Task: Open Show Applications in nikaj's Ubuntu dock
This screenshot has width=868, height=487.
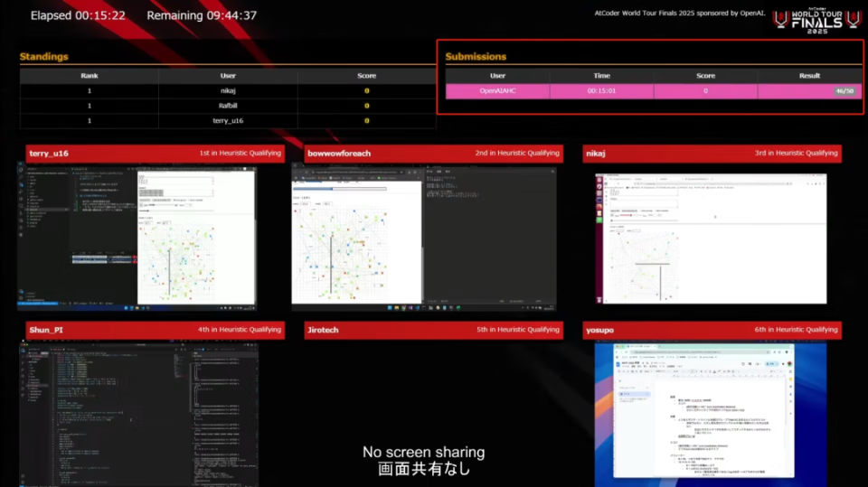Action: coord(599,300)
